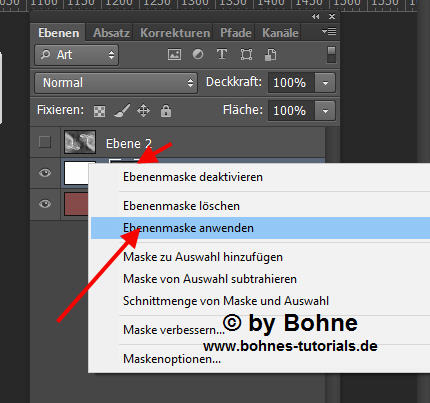Filter layers by smart object icon
Image resolution: width=430 pixels, height=403 pixels.
pos(271,55)
